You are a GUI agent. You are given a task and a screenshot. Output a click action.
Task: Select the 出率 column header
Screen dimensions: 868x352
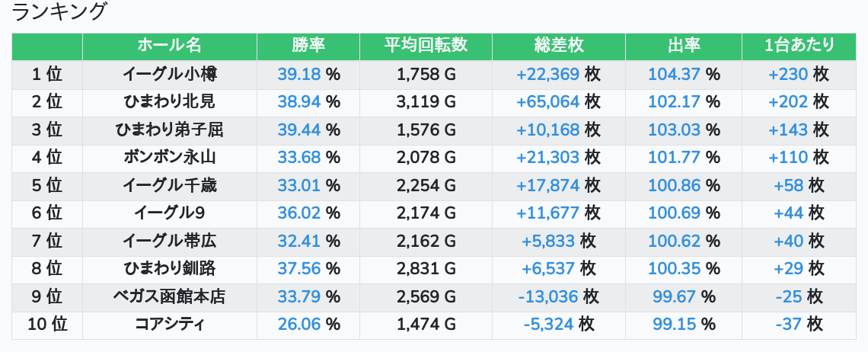tap(684, 46)
